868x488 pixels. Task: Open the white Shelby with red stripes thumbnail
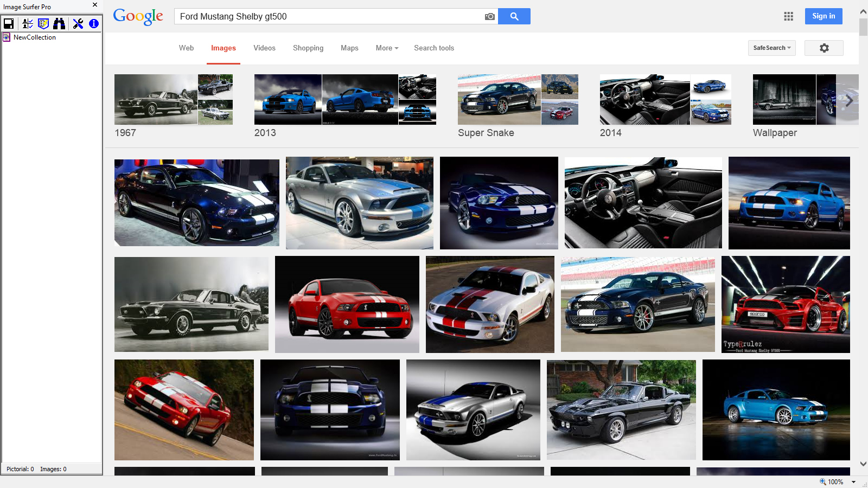(x=490, y=305)
